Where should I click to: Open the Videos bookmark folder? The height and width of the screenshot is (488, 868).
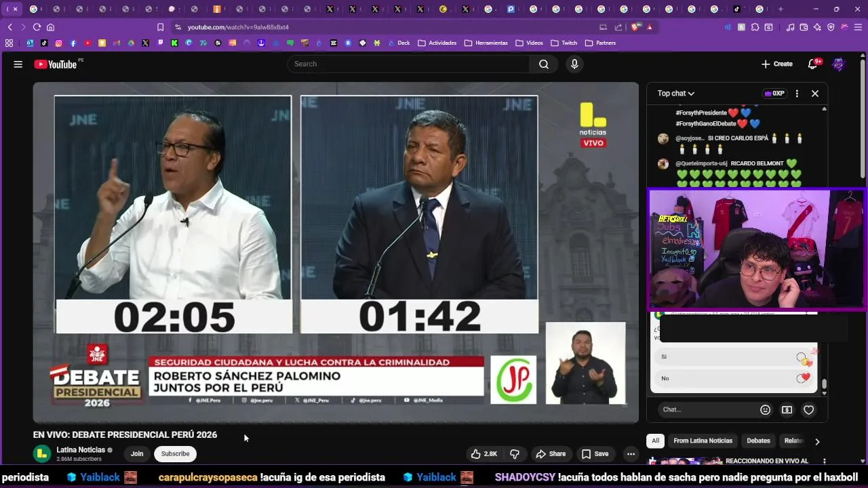pyautogui.click(x=530, y=43)
